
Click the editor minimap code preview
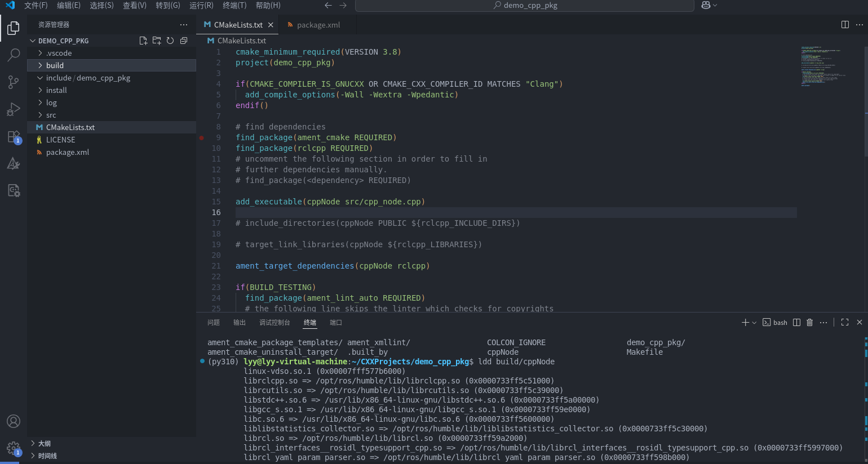[x=823, y=66]
